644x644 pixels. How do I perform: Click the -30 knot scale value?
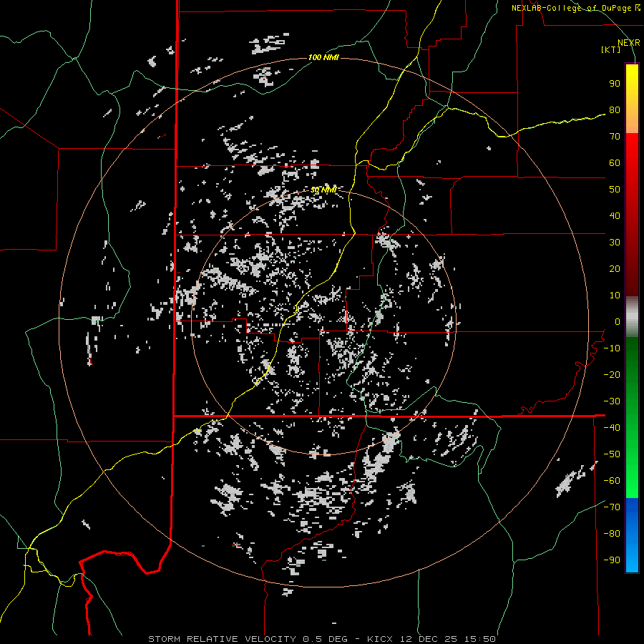coord(612,401)
